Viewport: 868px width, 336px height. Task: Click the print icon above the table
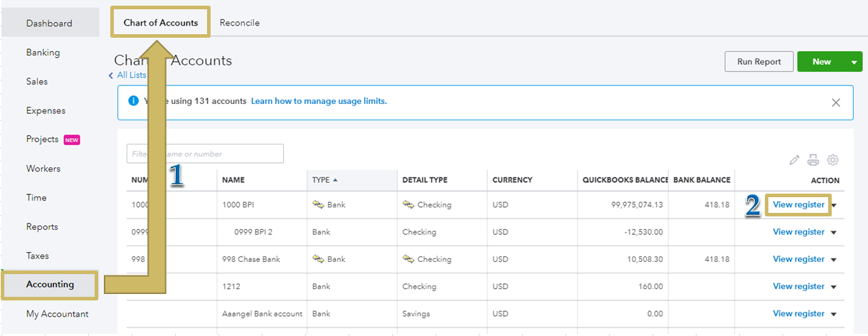[x=813, y=160]
